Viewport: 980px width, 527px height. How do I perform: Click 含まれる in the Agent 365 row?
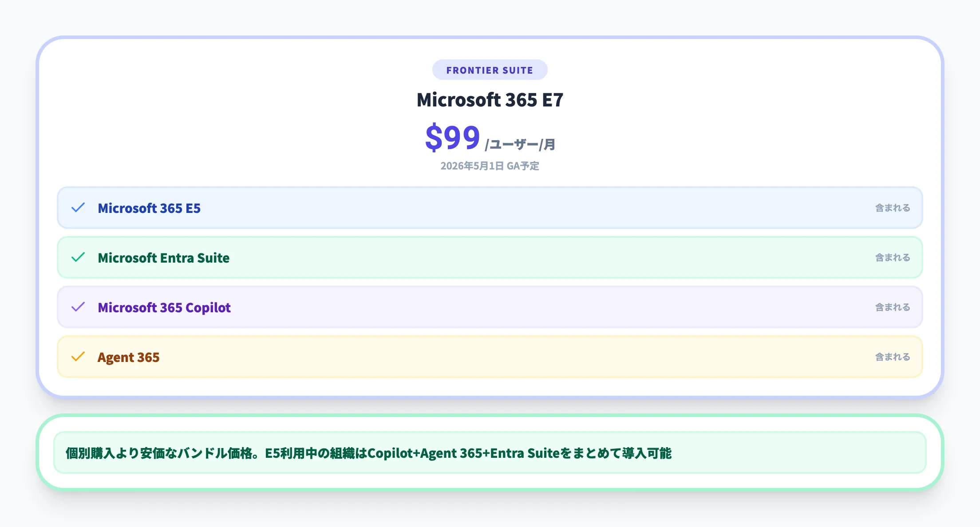(x=892, y=357)
